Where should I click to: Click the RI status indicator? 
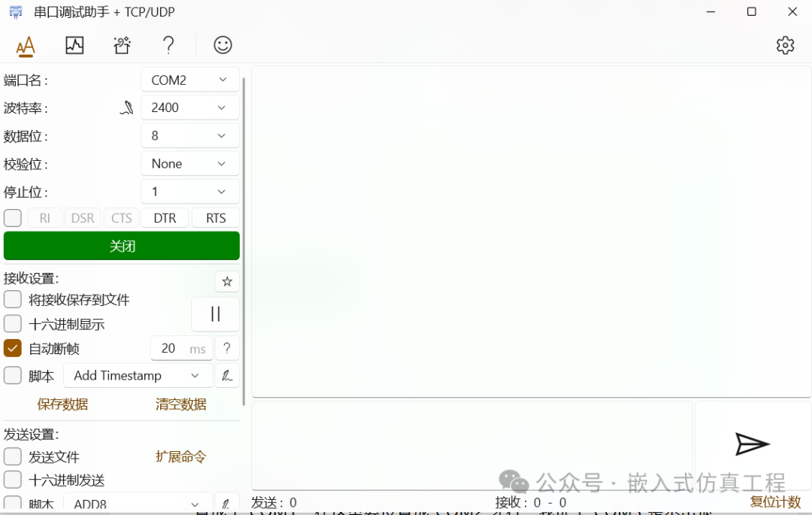click(45, 218)
